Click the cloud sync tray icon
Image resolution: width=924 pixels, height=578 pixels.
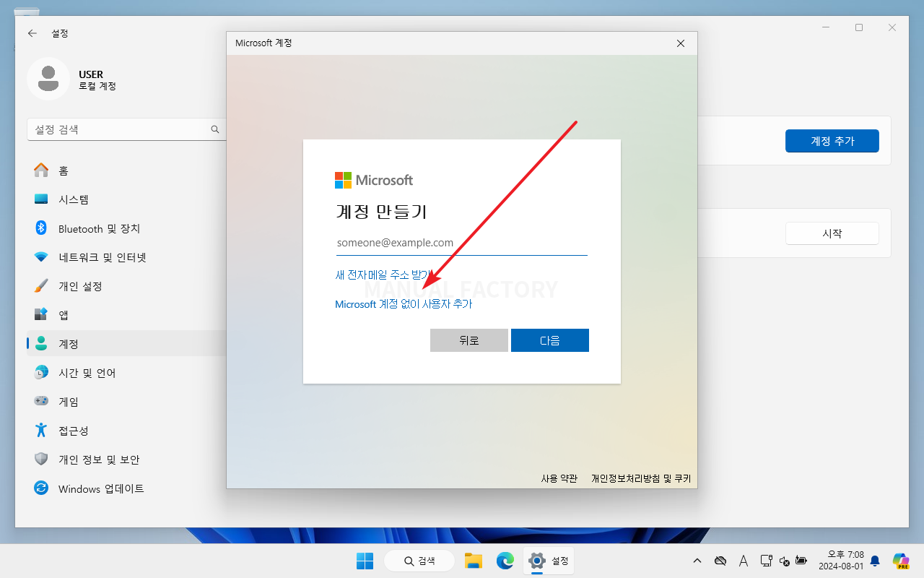720,561
